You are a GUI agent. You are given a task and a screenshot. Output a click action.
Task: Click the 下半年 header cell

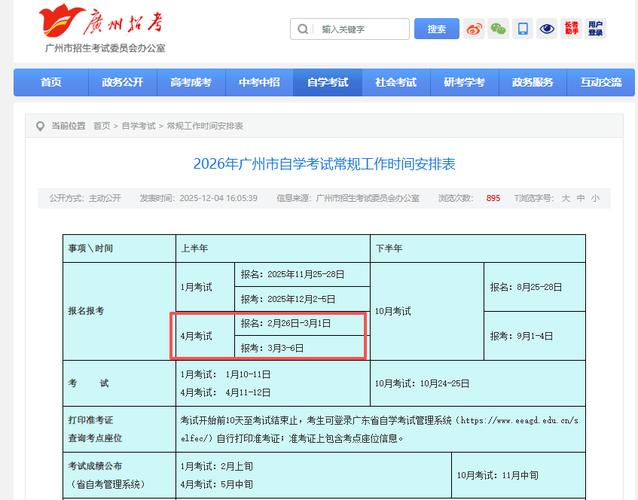coord(478,248)
